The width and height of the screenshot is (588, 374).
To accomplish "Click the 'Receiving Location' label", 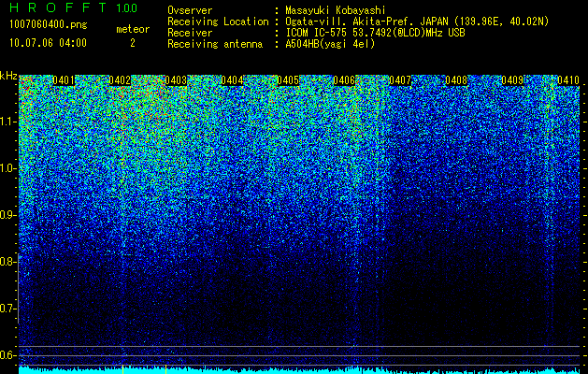I will click(x=218, y=22).
